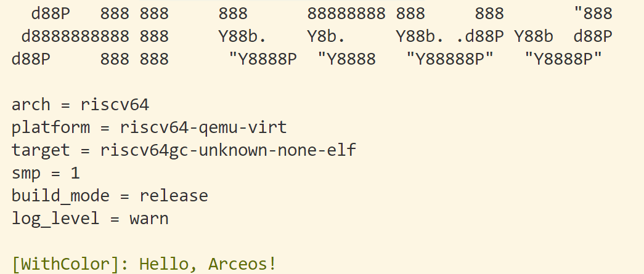This screenshot has width=644, height=274.
Task: Click the riscv64 value on the arch line
Action: coord(115,105)
